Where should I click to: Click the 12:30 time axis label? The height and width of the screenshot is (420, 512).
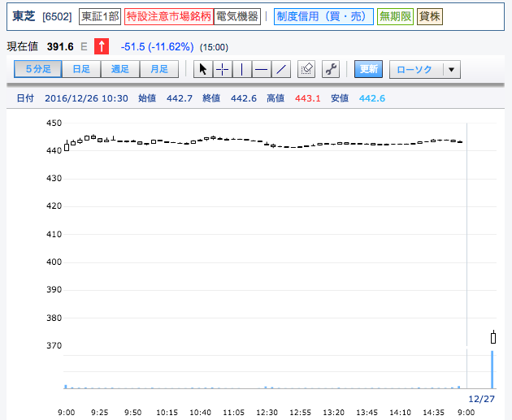(267, 413)
